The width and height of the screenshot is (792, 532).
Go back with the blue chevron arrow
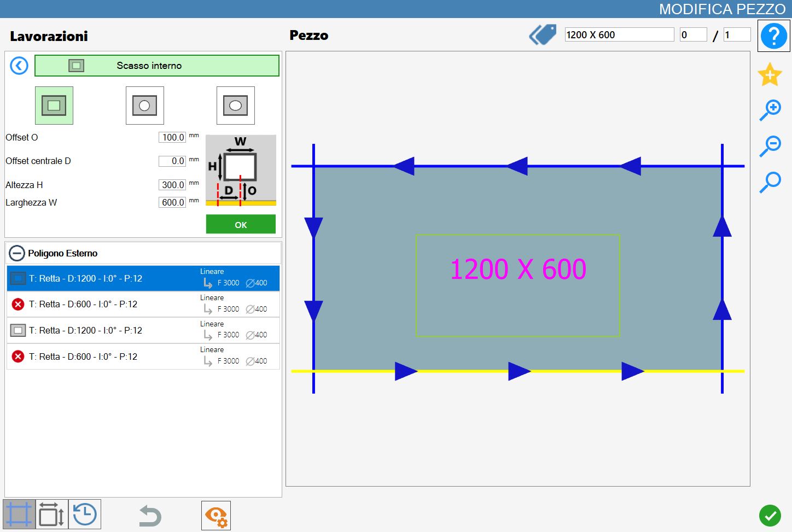19,66
